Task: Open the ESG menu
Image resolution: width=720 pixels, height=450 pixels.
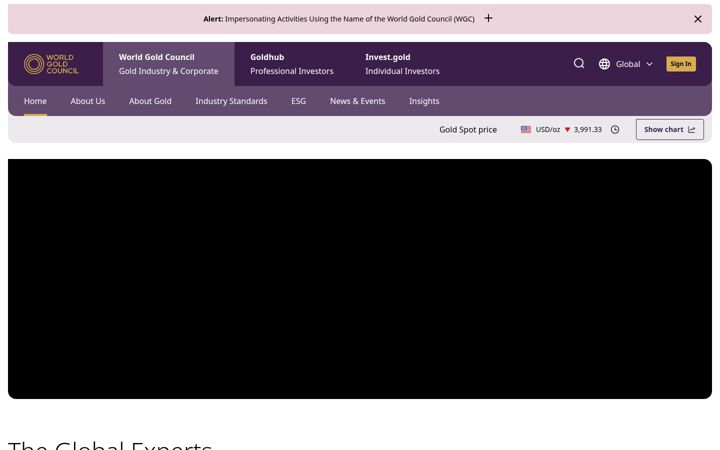Action: point(298,101)
